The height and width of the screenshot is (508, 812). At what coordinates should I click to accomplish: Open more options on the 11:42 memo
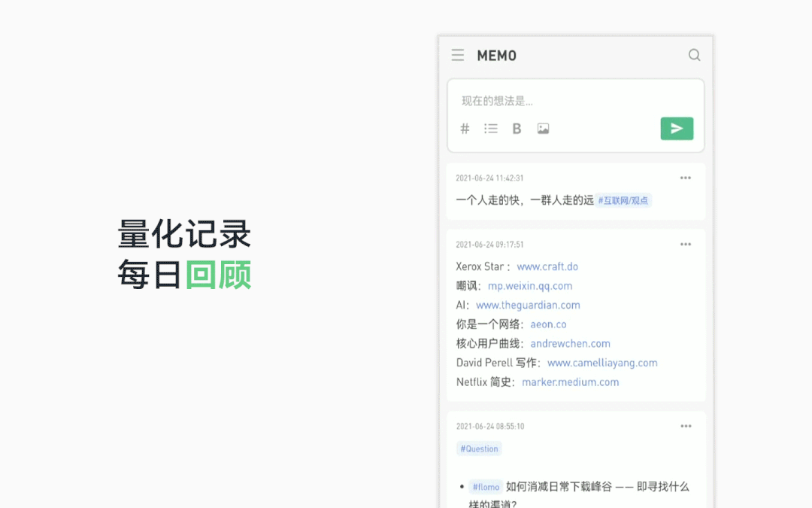tap(685, 177)
